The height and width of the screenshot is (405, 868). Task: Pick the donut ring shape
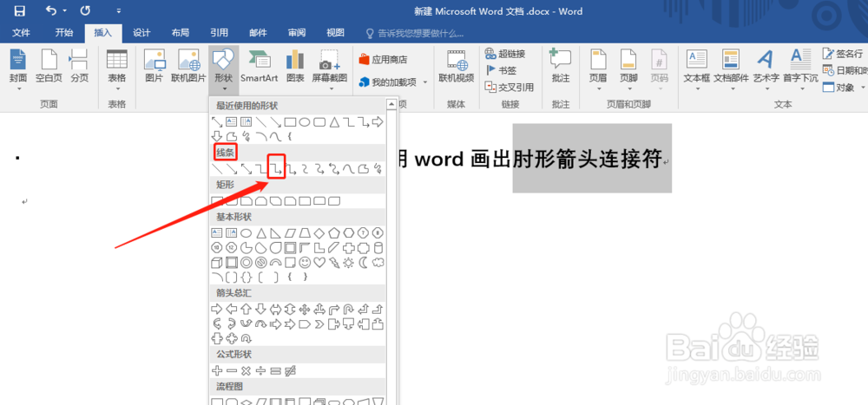[x=247, y=262]
